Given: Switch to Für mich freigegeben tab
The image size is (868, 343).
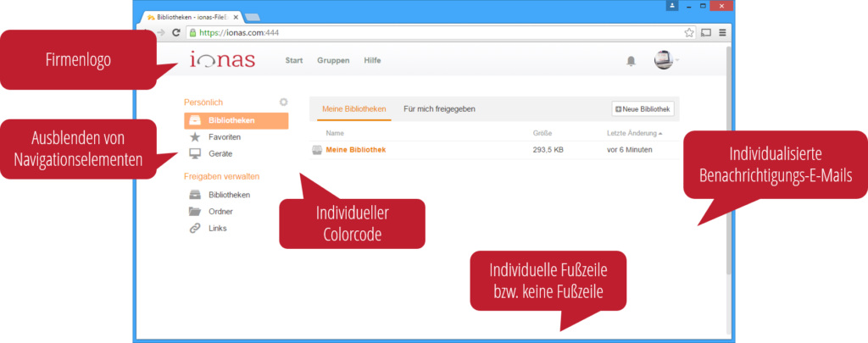Looking at the screenshot, I should click(x=440, y=109).
